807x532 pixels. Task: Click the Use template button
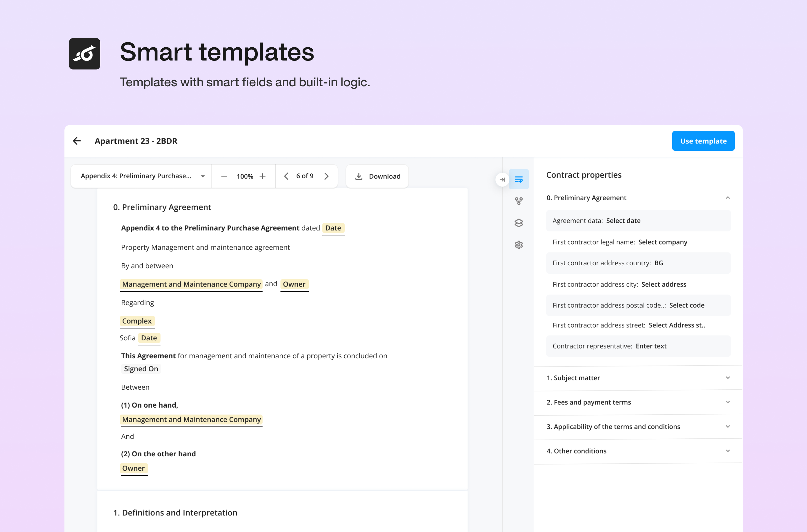[703, 141]
